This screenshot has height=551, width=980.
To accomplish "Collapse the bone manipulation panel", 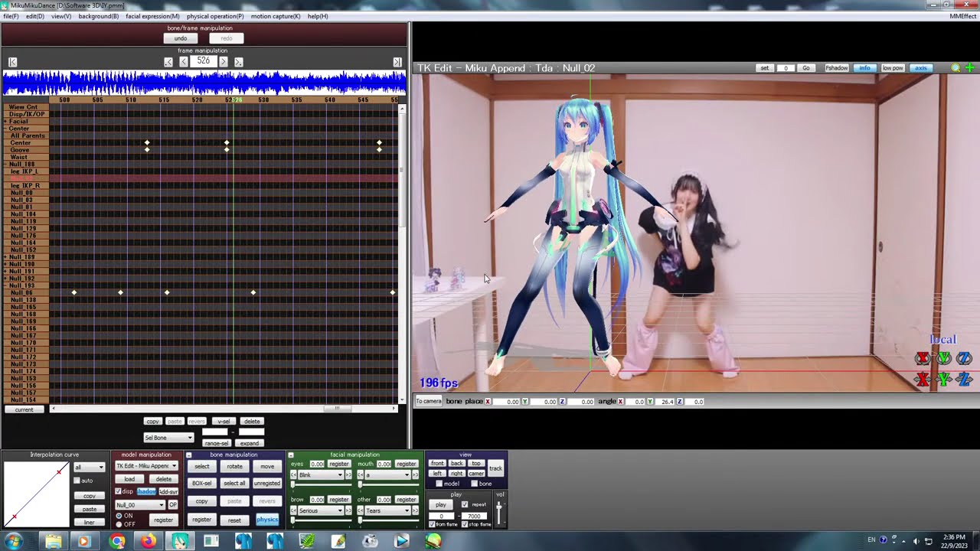I will point(188,455).
